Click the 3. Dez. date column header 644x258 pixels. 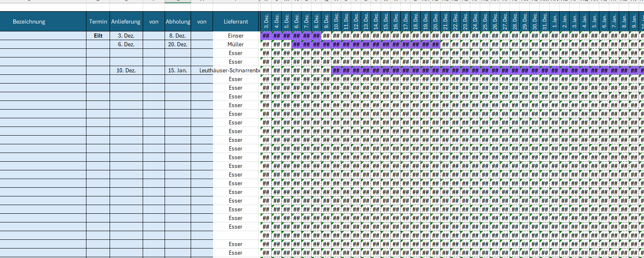[x=266, y=21]
